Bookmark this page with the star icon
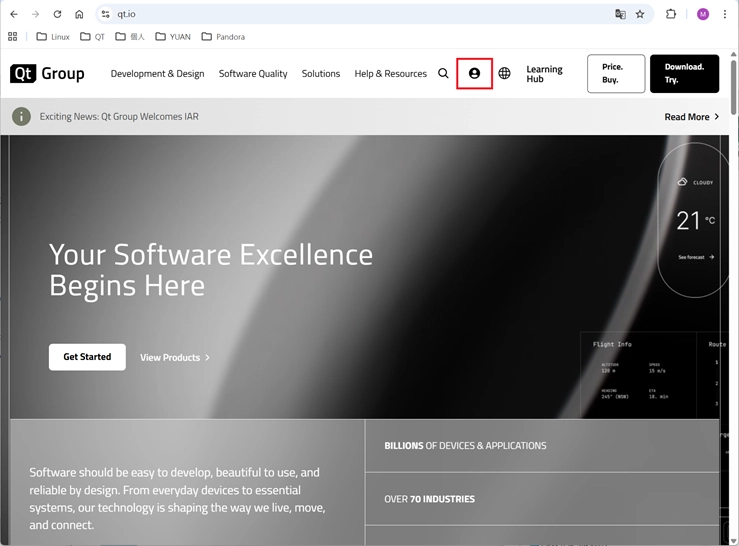 pos(640,14)
